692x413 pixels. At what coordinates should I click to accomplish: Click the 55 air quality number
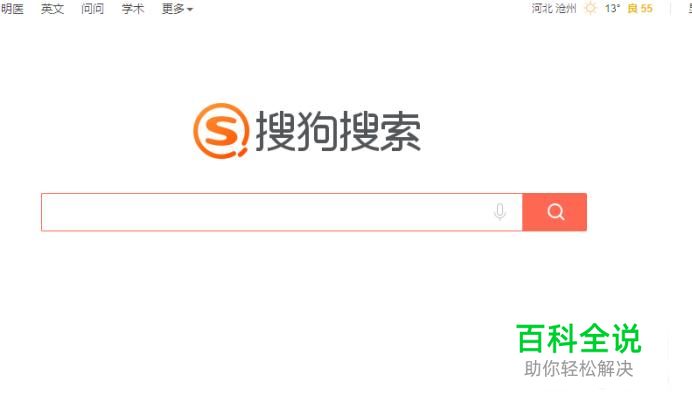(x=647, y=8)
